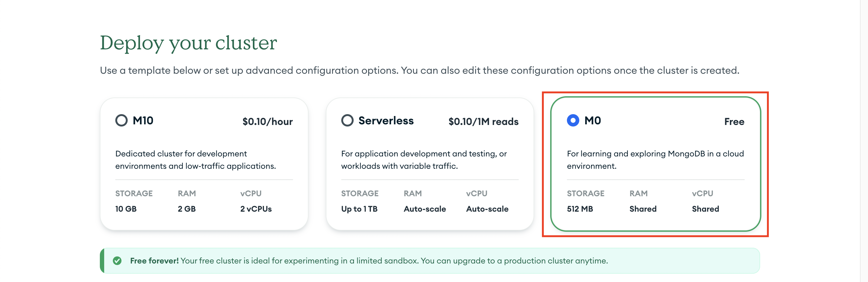Viewport: 868px width, 282px height.
Task: Click the green checkmark icon in the banner
Action: coord(117,260)
